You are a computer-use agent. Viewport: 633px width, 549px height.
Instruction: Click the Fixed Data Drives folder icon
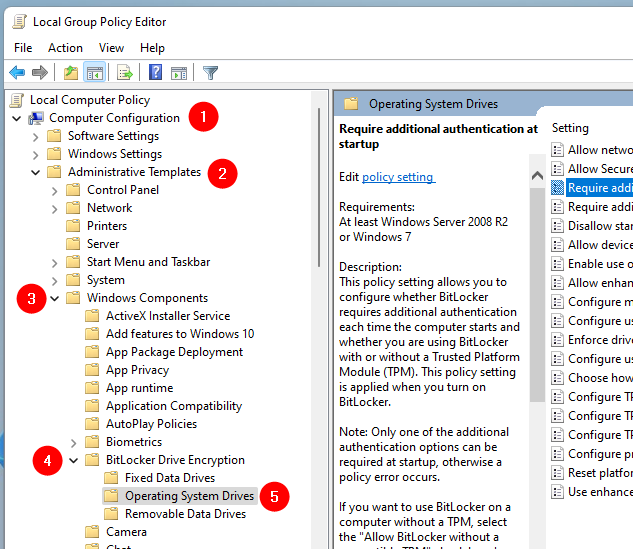(x=111, y=478)
